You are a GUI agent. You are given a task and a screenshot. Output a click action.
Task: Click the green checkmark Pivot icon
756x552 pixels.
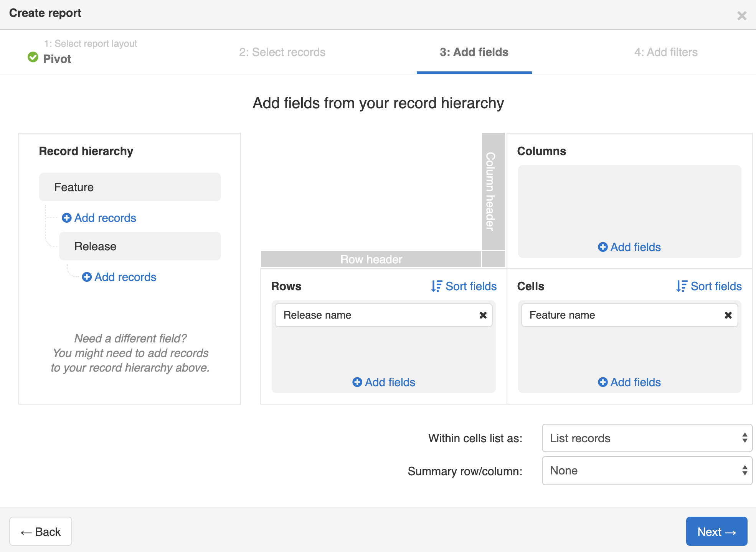click(32, 58)
